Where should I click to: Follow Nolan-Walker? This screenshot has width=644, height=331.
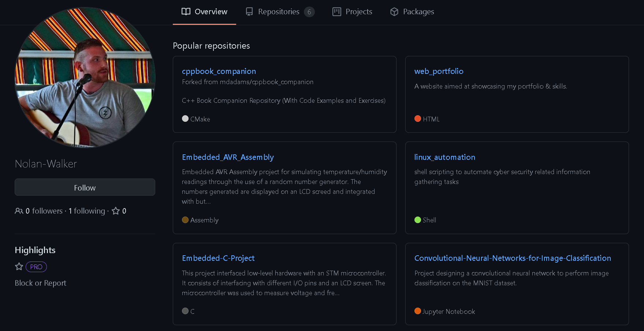click(85, 187)
